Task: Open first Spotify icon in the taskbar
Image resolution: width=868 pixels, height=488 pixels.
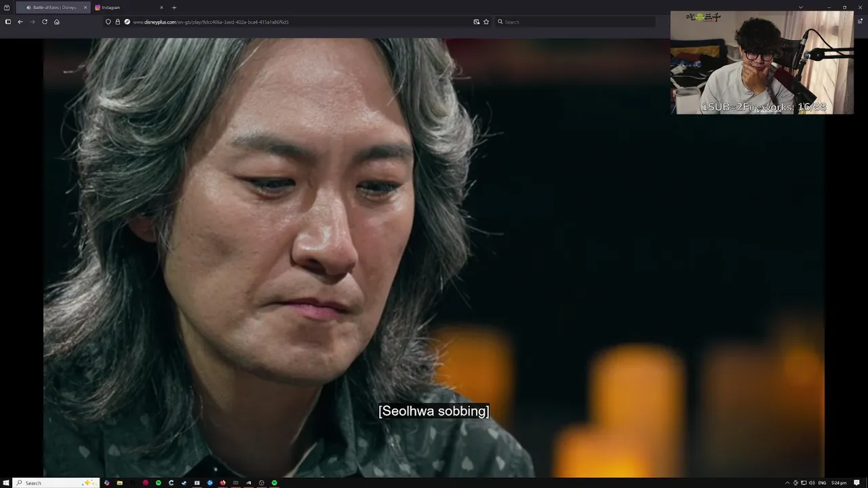Action: pos(158,483)
